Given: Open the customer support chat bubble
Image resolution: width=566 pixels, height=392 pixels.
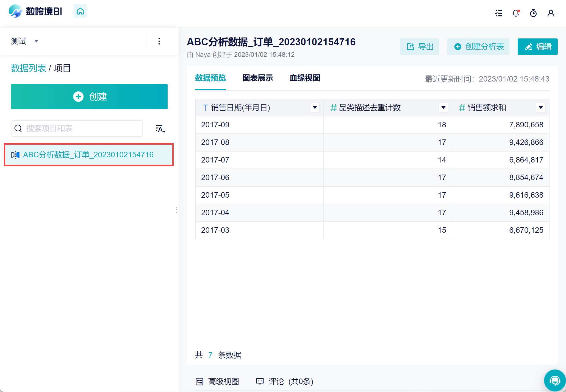Looking at the screenshot, I should point(554,380).
